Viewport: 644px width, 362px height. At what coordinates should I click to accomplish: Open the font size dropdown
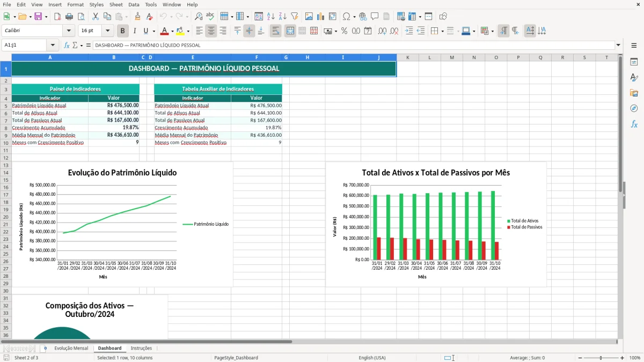(108, 31)
